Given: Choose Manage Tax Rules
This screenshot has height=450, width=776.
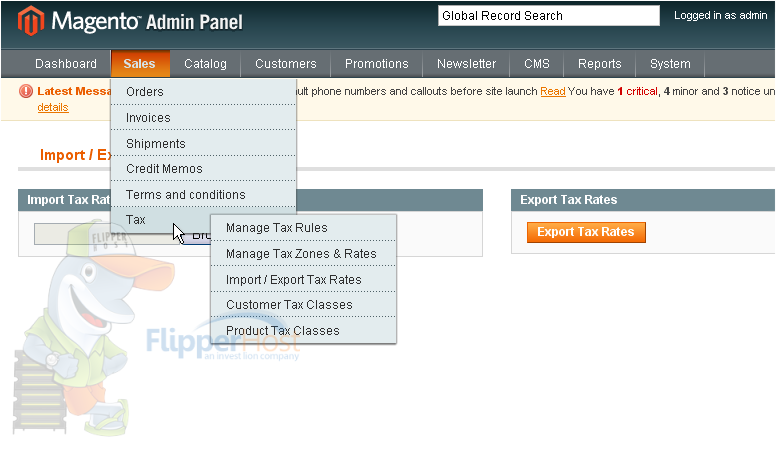Looking at the screenshot, I should point(303,228).
